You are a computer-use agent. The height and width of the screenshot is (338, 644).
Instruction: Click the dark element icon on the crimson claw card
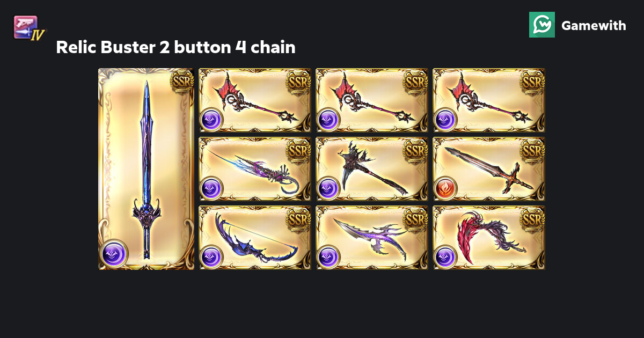pyautogui.click(x=445, y=257)
